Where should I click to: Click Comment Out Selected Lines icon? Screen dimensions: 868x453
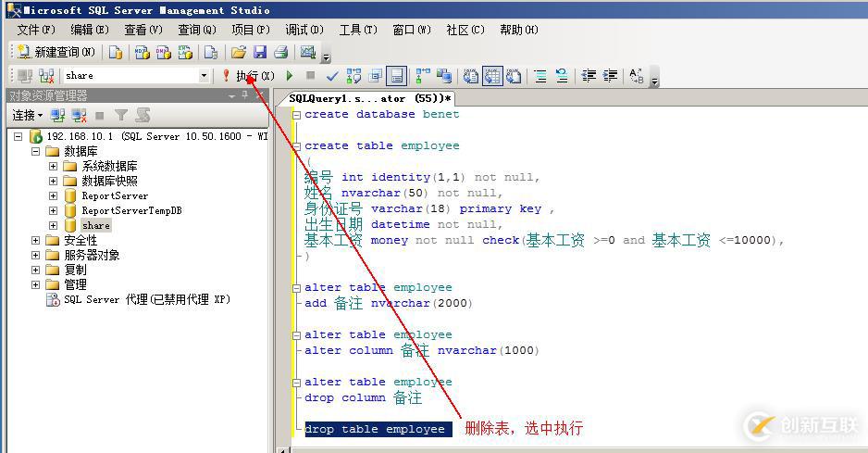click(540, 75)
